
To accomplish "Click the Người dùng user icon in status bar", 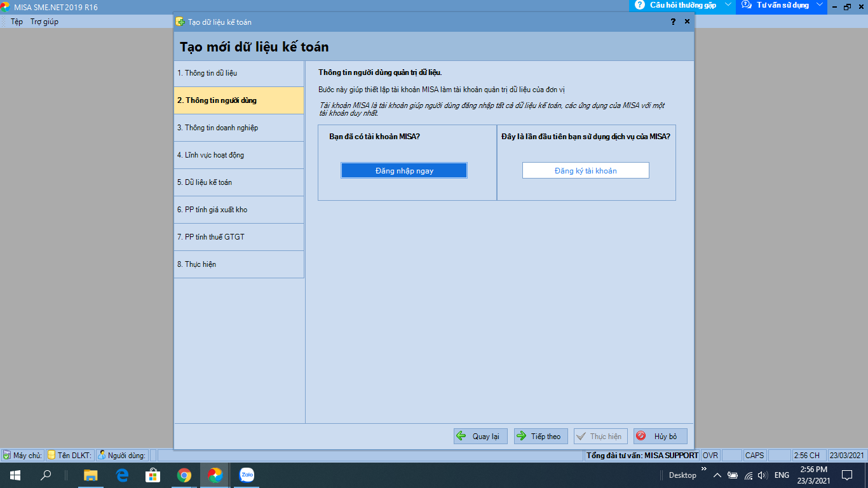I will [x=102, y=455].
